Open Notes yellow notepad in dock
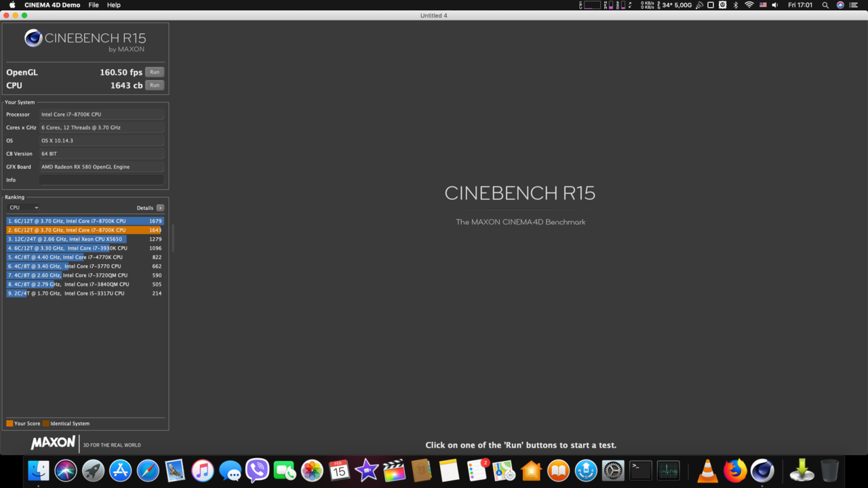Image resolution: width=868 pixels, height=488 pixels. coord(449,470)
